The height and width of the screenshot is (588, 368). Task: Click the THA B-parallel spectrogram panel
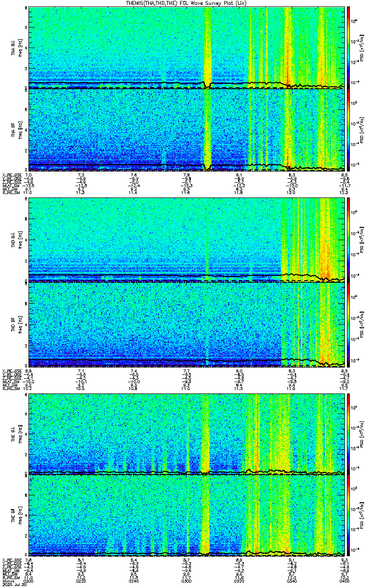tap(186, 129)
